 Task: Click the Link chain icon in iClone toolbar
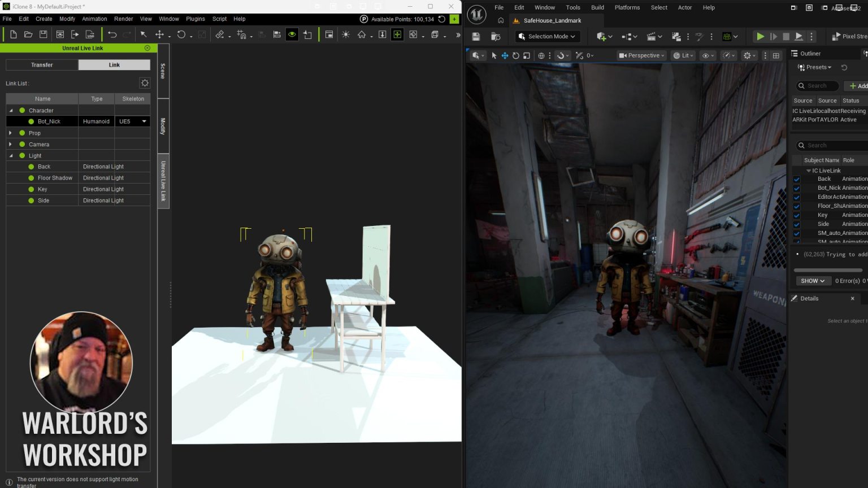click(220, 34)
